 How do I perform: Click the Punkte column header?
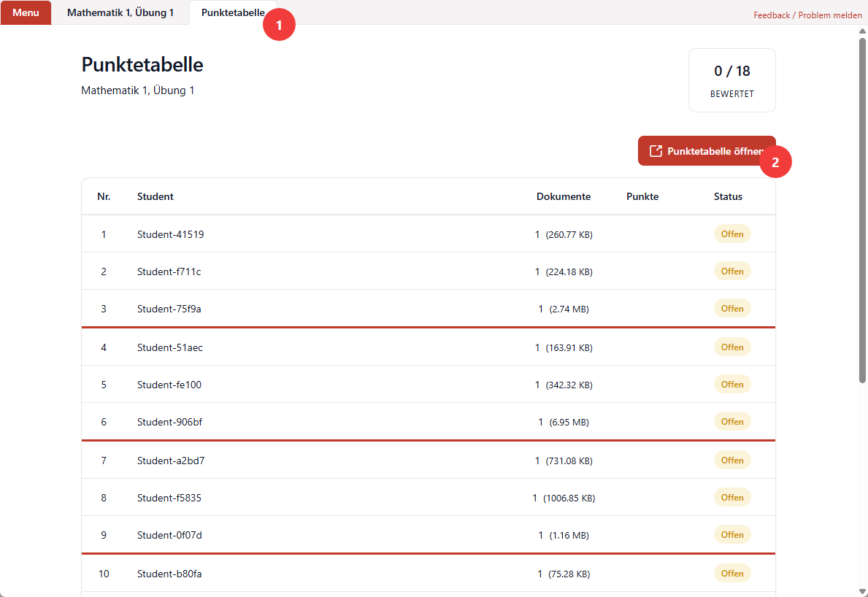[x=642, y=196]
